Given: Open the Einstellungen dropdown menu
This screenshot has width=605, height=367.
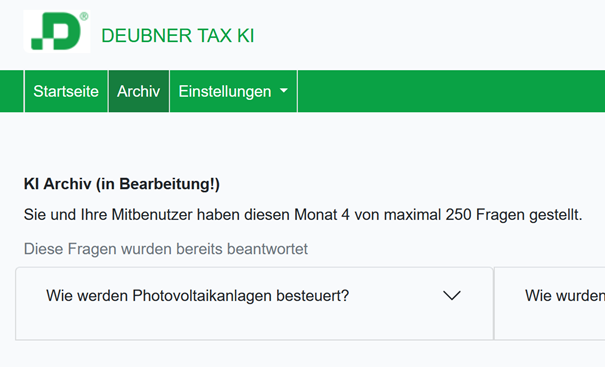Looking at the screenshot, I should (233, 91).
